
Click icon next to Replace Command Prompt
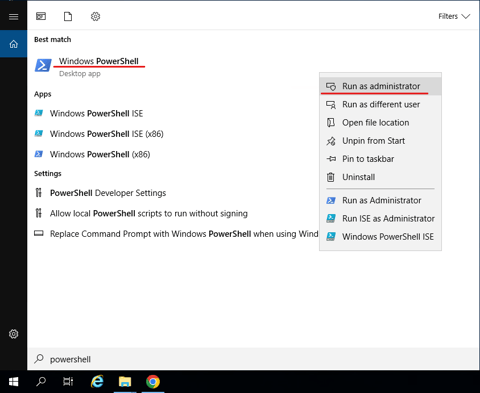[39, 233]
